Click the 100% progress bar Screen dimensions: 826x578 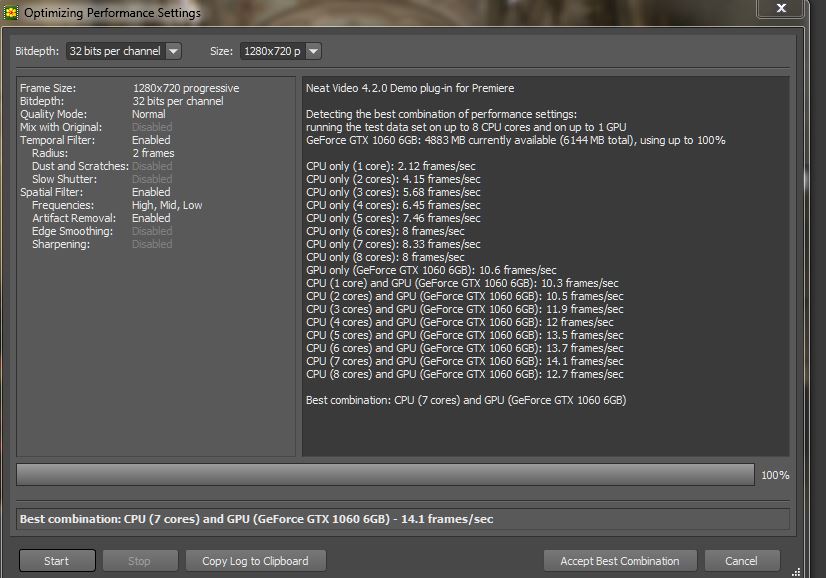pos(385,475)
